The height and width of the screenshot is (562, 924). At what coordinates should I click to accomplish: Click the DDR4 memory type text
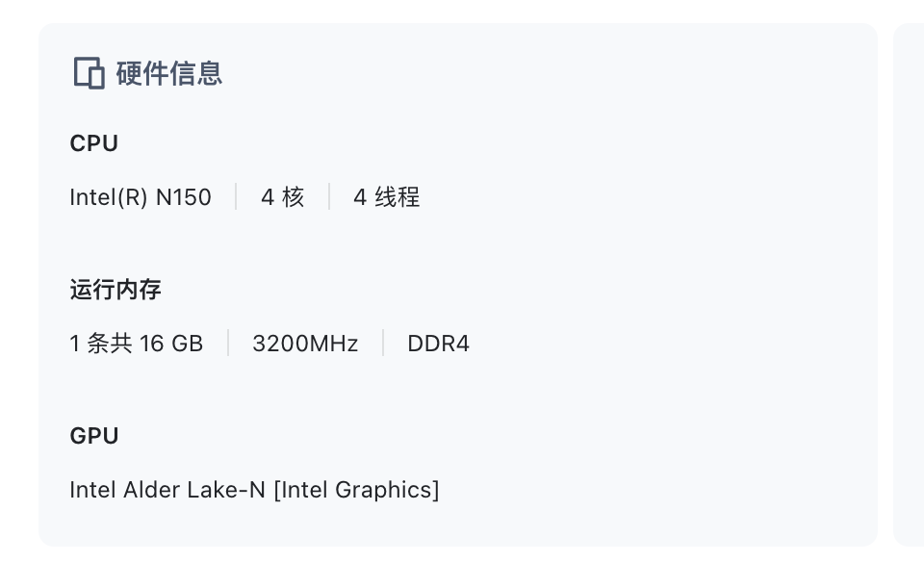pyautogui.click(x=438, y=344)
